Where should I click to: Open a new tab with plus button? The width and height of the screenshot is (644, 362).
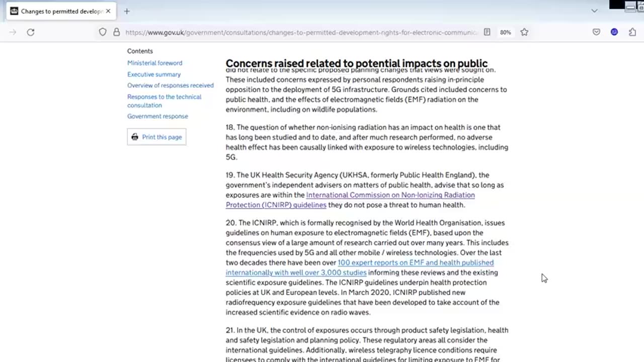click(x=127, y=11)
